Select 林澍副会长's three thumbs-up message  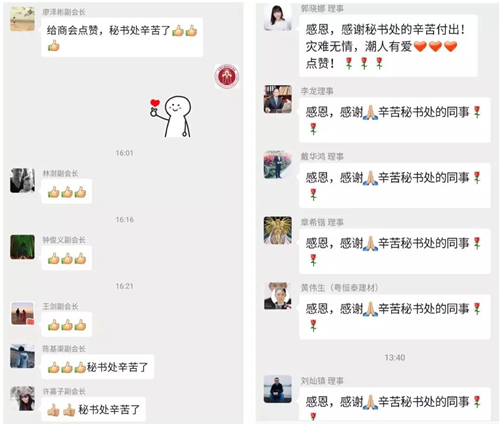pyautogui.click(x=66, y=191)
